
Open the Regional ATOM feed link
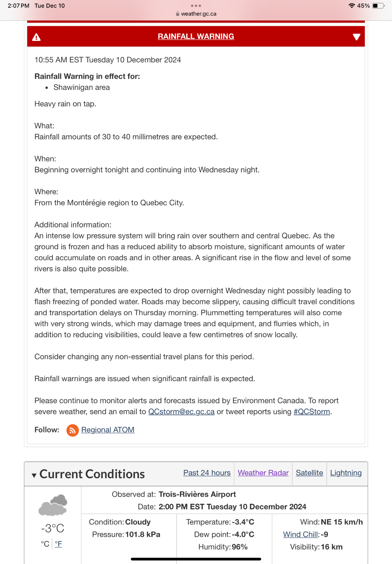coord(108,430)
